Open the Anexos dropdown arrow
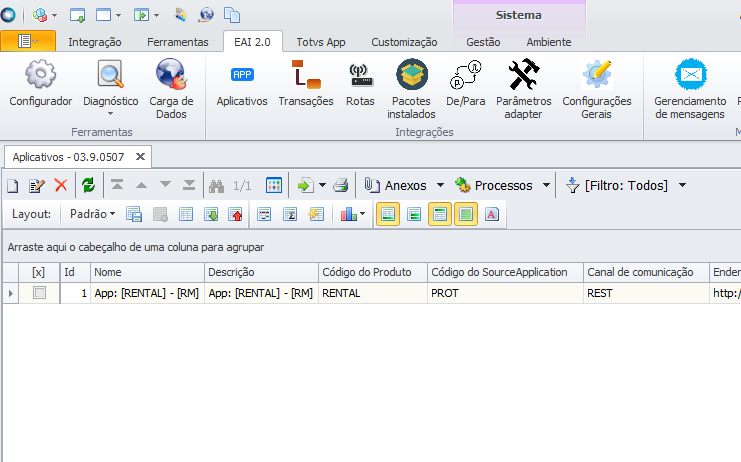 click(x=440, y=185)
